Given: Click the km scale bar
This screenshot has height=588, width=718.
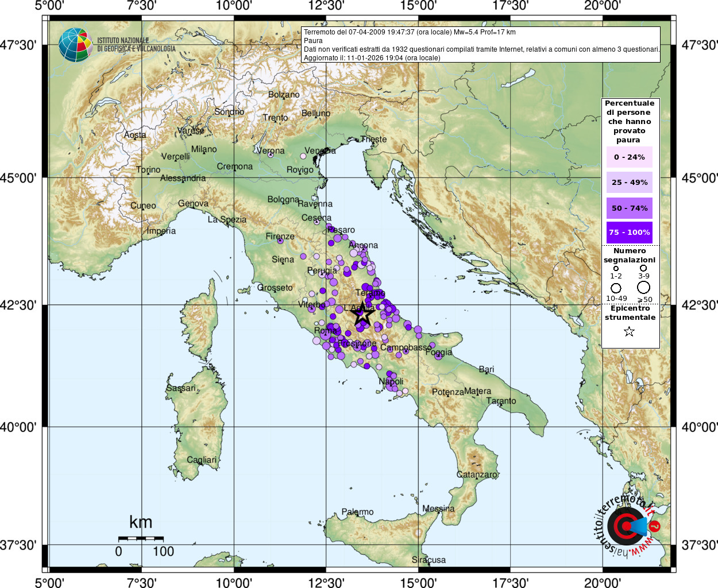Looking at the screenshot, I should point(141,539).
